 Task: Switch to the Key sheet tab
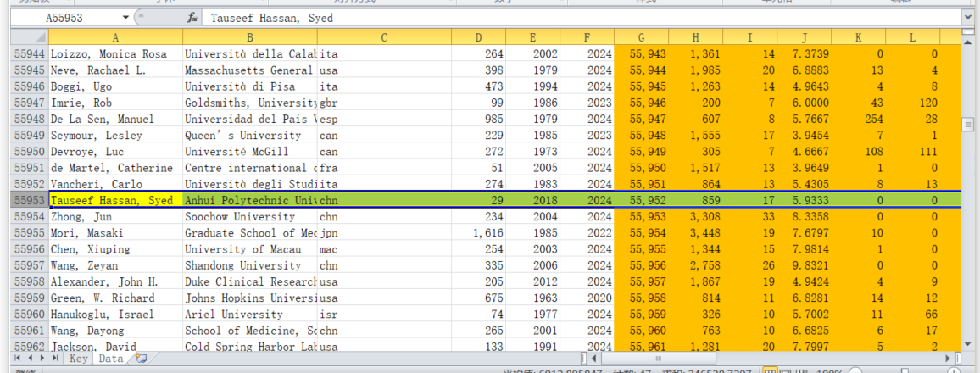(x=79, y=359)
